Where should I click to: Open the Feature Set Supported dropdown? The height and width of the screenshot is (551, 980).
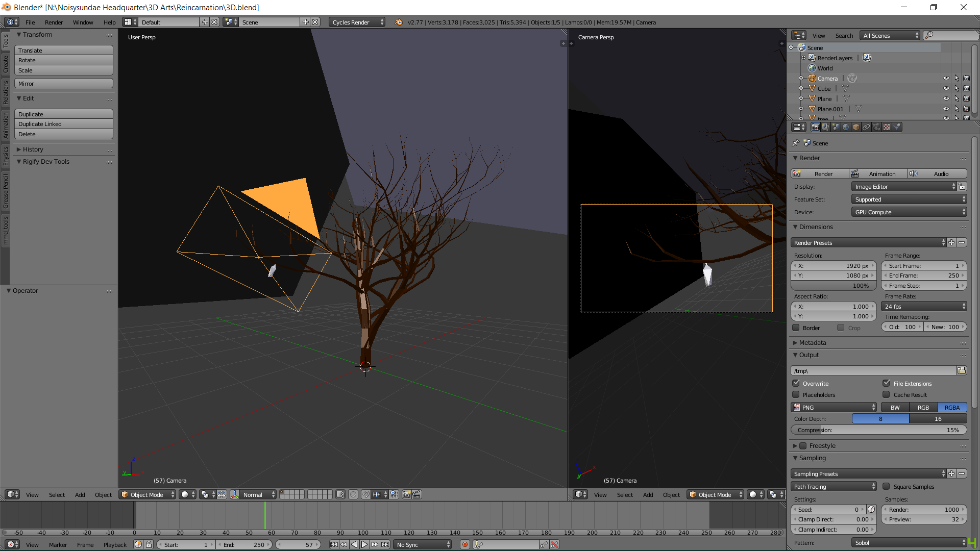(x=909, y=199)
